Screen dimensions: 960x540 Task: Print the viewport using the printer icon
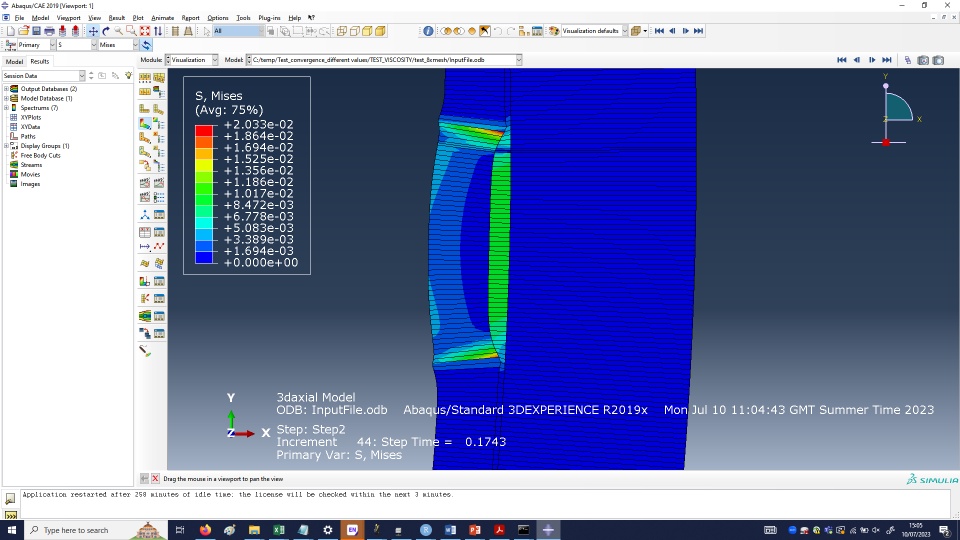coord(49,31)
